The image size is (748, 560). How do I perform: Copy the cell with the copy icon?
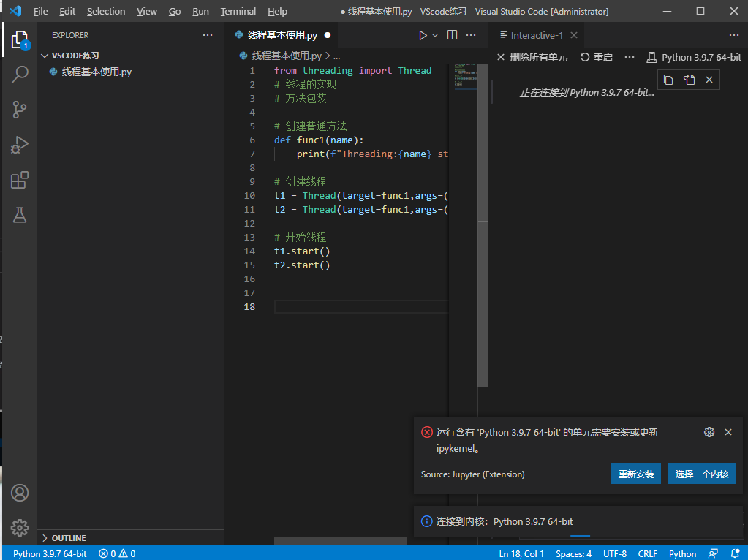(x=668, y=80)
